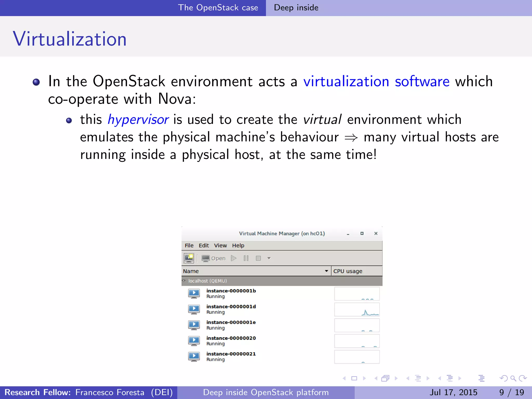
Task: Click the monitor icon of instance-0000001b
Action: point(194,294)
